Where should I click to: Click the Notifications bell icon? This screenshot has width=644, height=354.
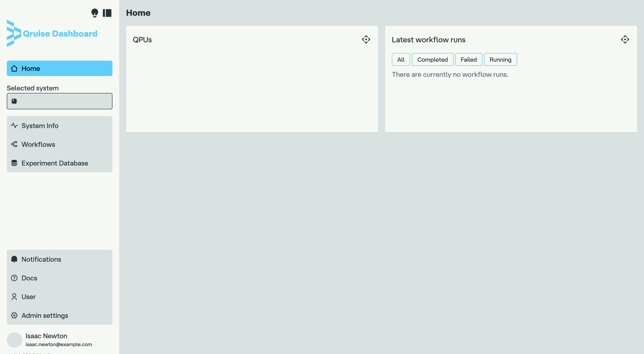14,259
